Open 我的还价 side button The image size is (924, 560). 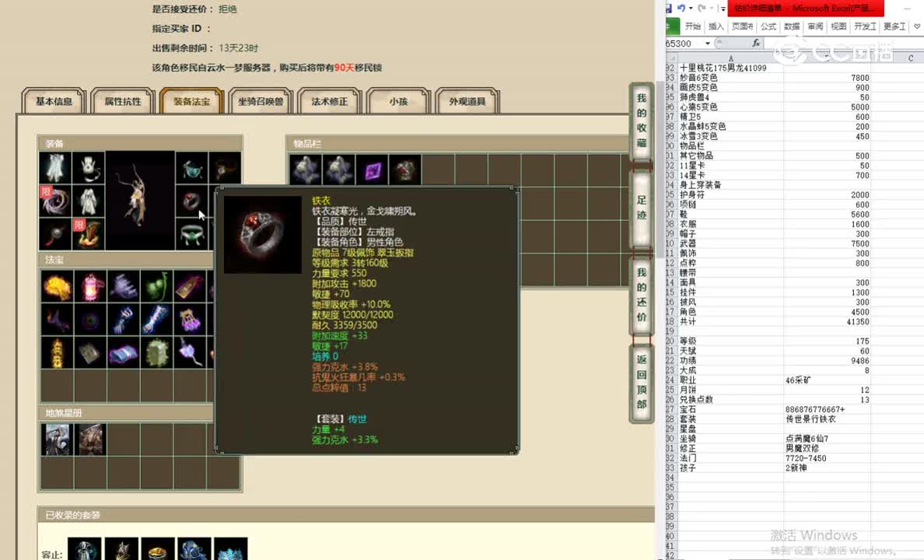tap(642, 295)
